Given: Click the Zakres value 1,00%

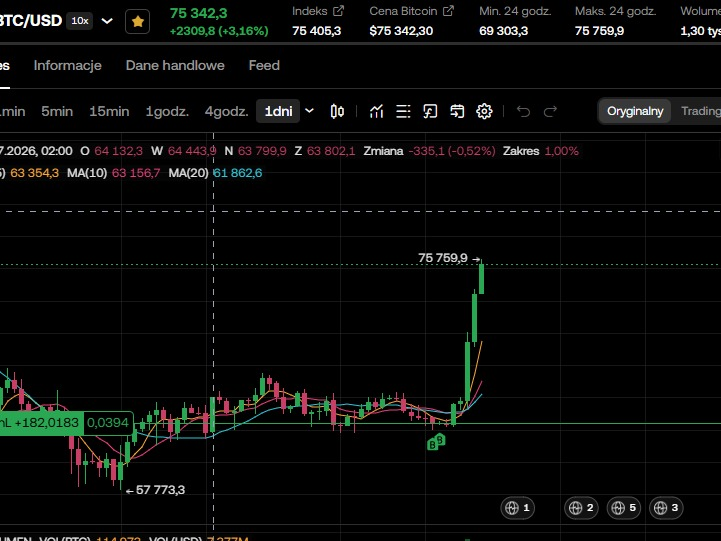Looking at the screenshot, I should pyautogui.click(x=561, y=151).
